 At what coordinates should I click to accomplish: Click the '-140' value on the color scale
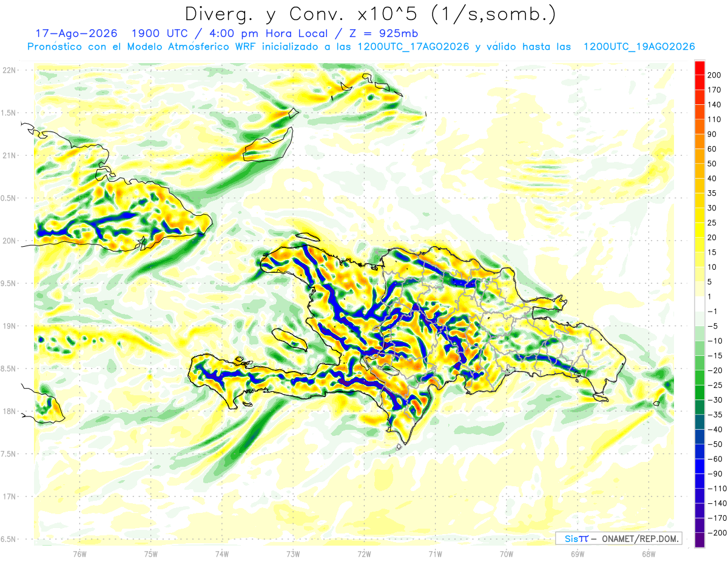(x=716, y=503)
